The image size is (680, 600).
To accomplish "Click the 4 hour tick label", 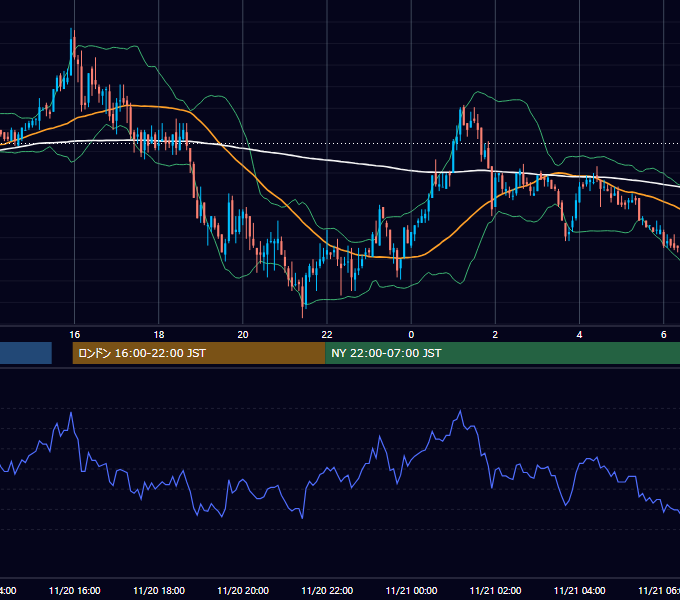I will (x=579, y=334).
